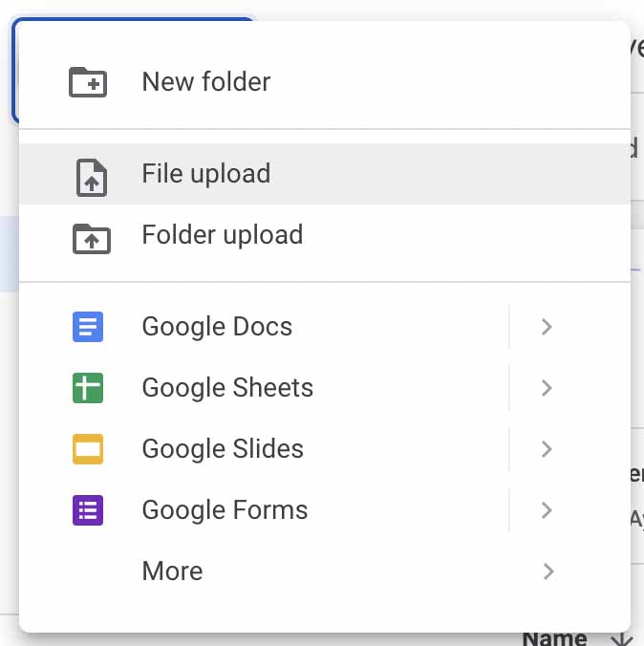Screen dimensions: 644x646
Task: Choose File upload from menu
Action: point(325,174)
